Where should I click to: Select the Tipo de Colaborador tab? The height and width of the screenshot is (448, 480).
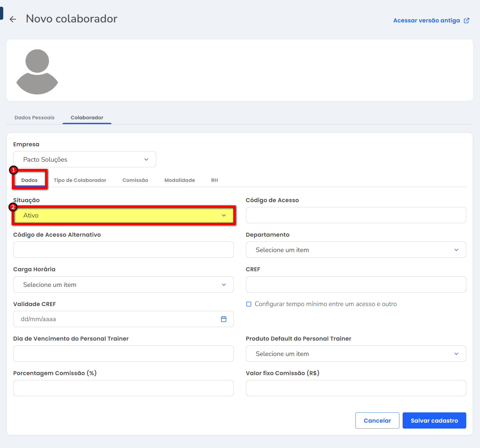click(x=80, y=180)
